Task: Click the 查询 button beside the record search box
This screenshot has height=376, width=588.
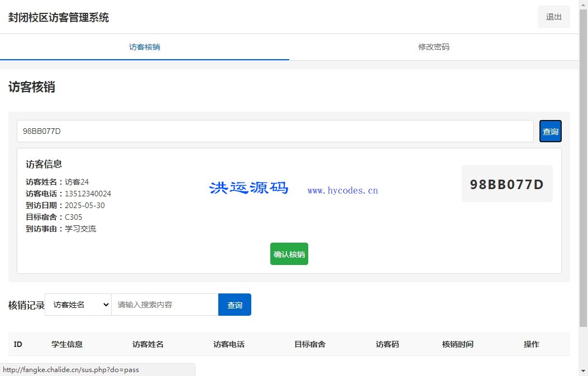Action: 235,305
